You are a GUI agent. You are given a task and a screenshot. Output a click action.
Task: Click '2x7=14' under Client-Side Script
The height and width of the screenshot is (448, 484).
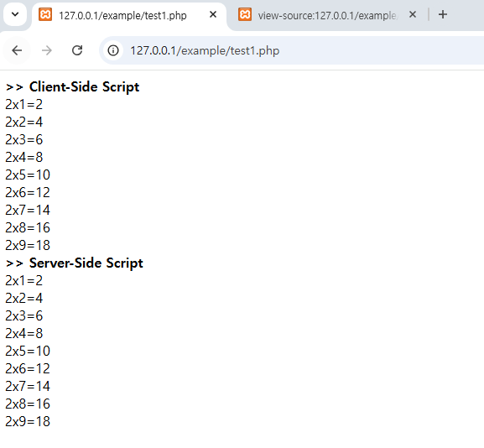28,210
